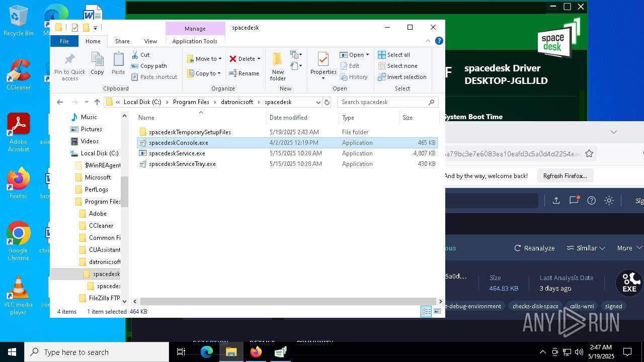The width and height of the screenshot is (644, 362).
Task: Open Explorer Help question mark icon
Action: (439, 41)
